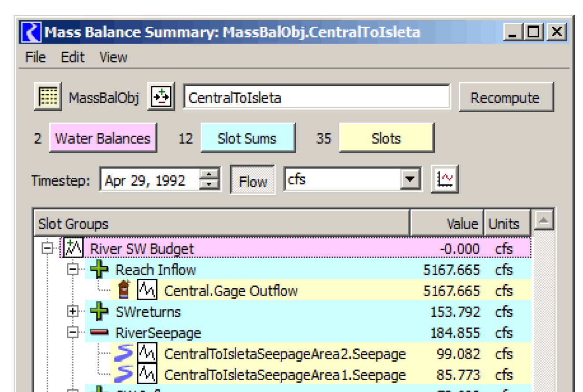Open the plot chart icon beside units dropdown
Image resolution: width=583 pixels, height=392 pixels.
444,180
